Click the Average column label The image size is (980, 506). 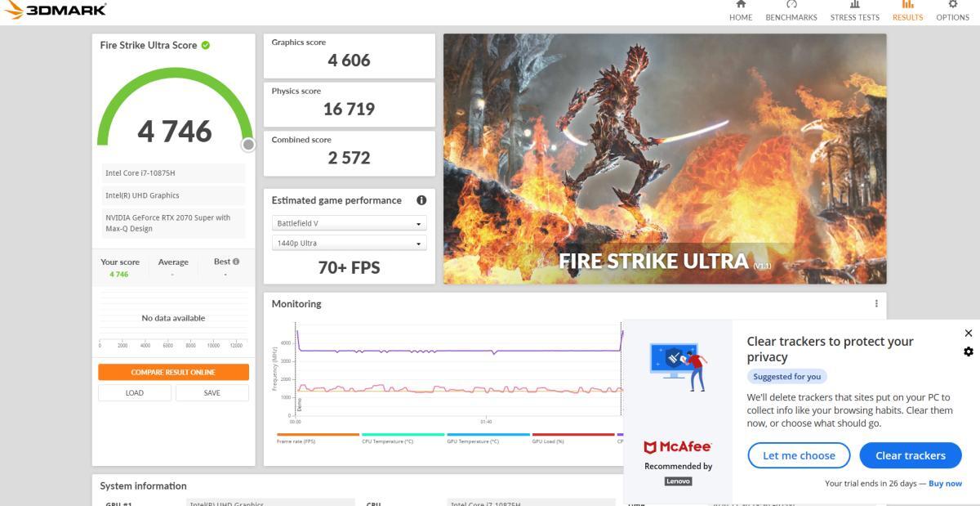(x=173, y=262)
